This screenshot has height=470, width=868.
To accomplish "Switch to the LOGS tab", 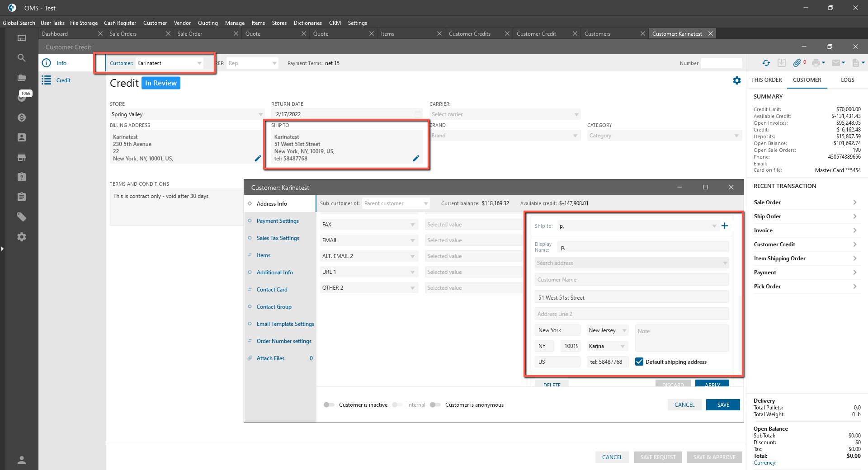I will point(847,80).
